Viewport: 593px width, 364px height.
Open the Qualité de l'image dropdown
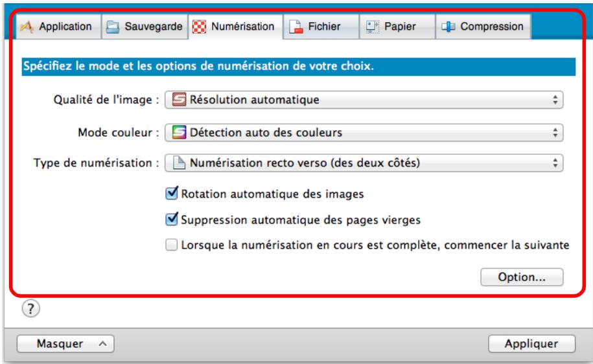pyautogui.click(x=364, y=100)
